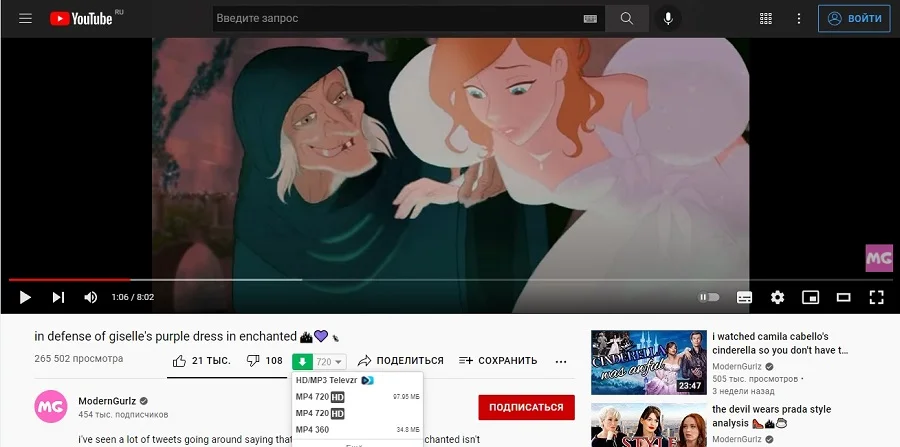The height and width of the screenshot is (447, 900).
Task: Open the YouTube apps grid
Action: click(x=766, y=18)
